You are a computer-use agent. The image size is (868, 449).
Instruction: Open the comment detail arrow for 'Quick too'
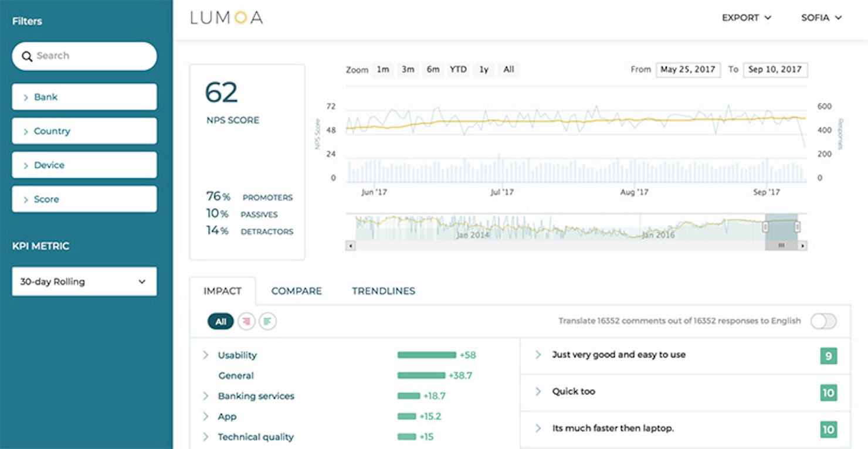538,392
